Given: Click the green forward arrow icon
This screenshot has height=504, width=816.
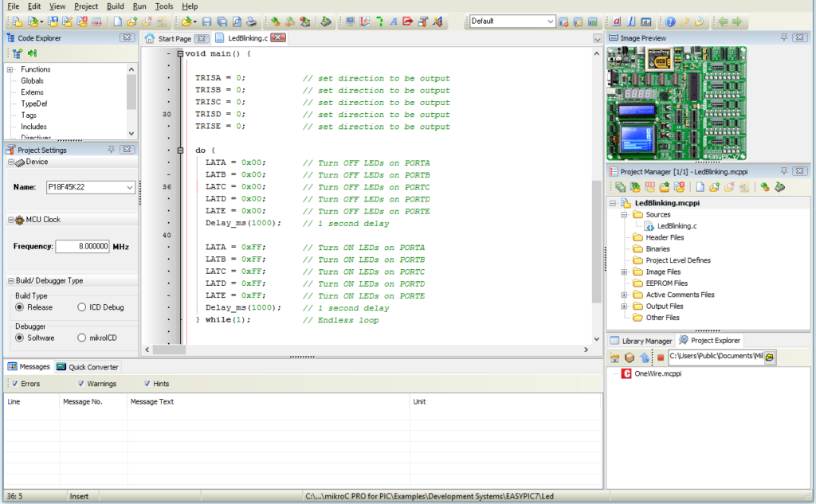Looking at the screenshot, I should pos(737,21).
